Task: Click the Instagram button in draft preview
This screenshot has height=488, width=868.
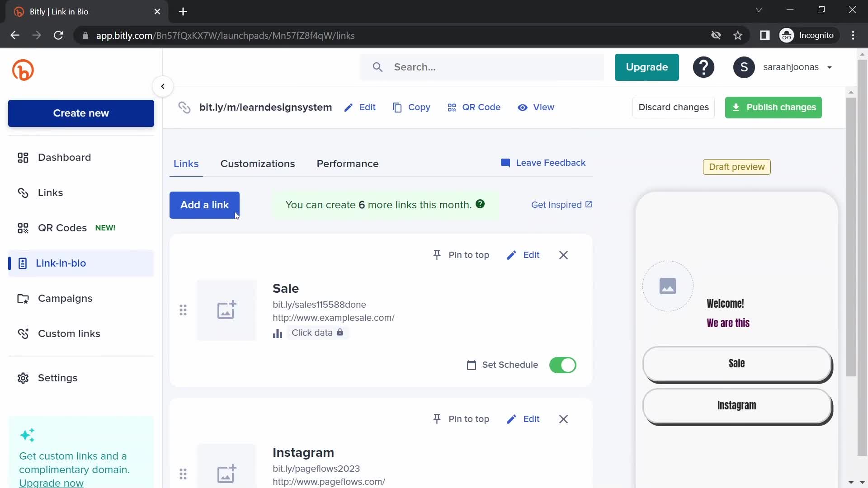Action: pyautogui.click(x=737, y=406)
